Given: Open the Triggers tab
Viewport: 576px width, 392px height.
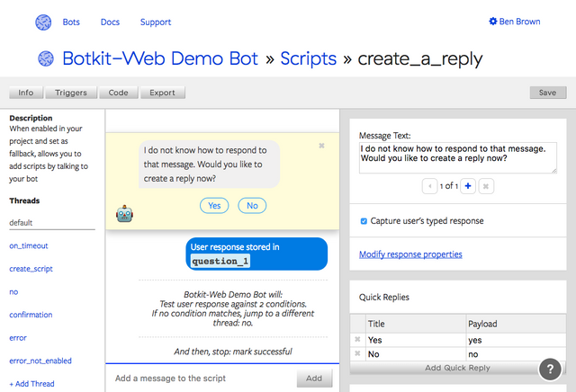Looking at the screenshot, I should point(71,93).
